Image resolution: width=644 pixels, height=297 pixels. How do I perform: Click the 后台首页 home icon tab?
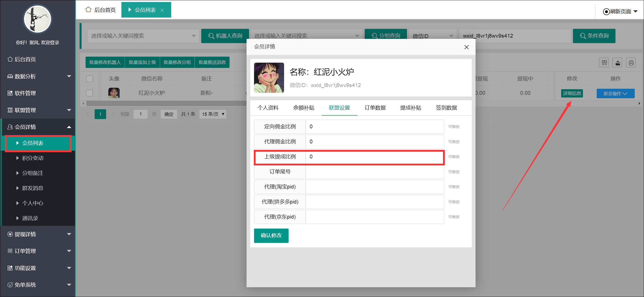point(101,10)
